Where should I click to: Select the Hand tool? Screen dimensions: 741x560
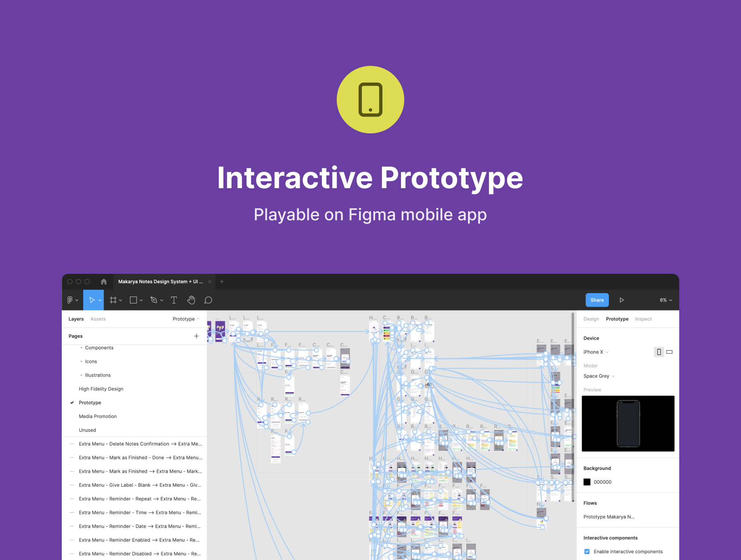point(191,300)
